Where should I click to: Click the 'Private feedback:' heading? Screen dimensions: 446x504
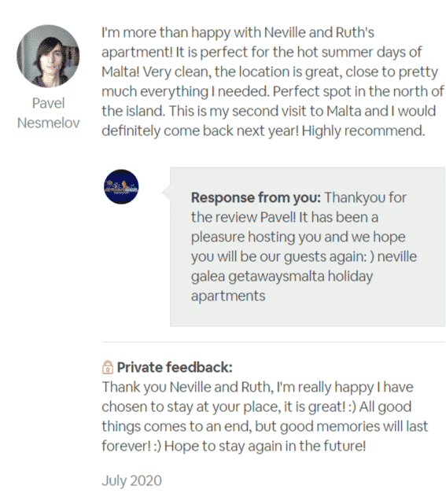175,367
